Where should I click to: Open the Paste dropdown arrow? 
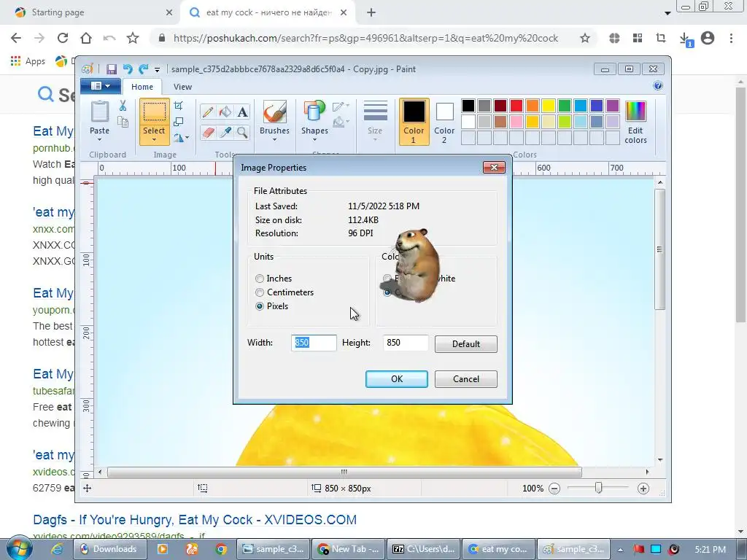point(99,139)
